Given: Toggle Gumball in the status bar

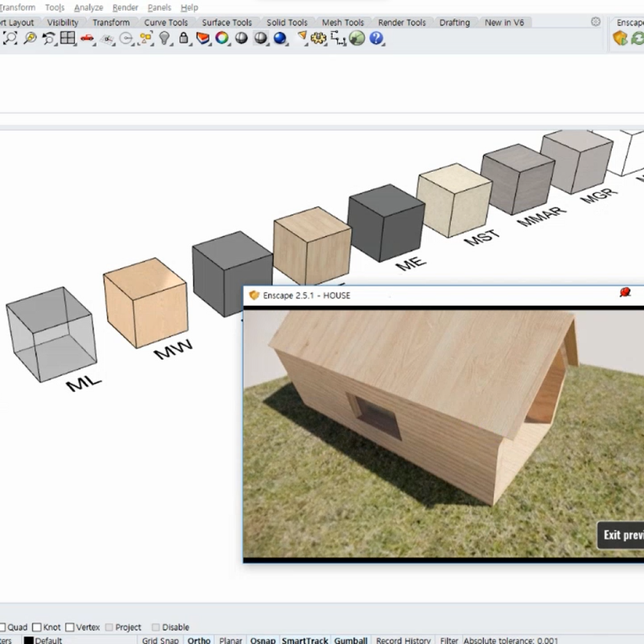Looking at the screenshot, I should [x=350, y=640].
